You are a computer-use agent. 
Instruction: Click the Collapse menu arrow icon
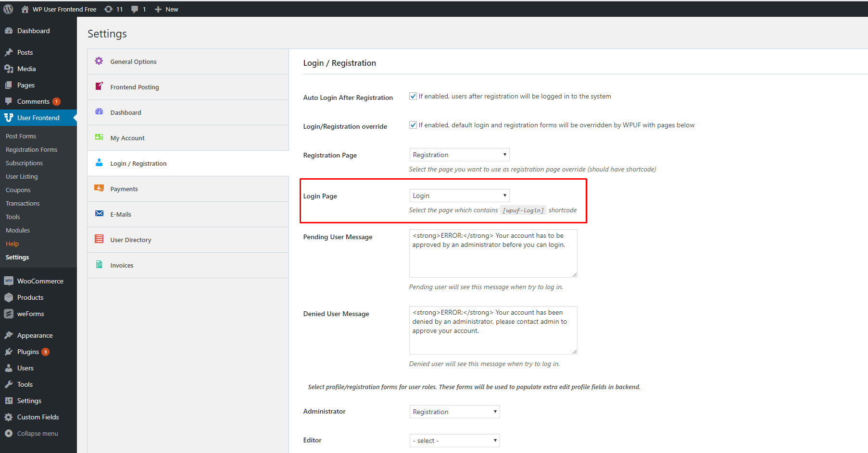[9, 433]
